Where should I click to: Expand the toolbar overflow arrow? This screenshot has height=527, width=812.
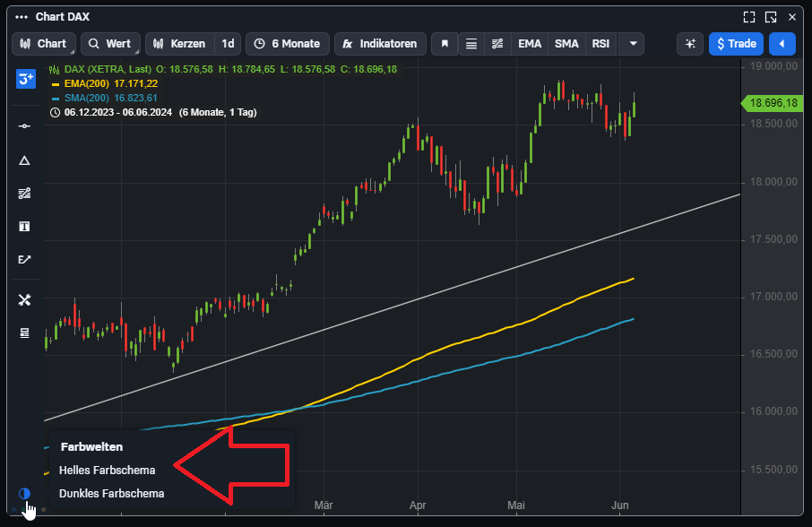click(x=633, y=44)
